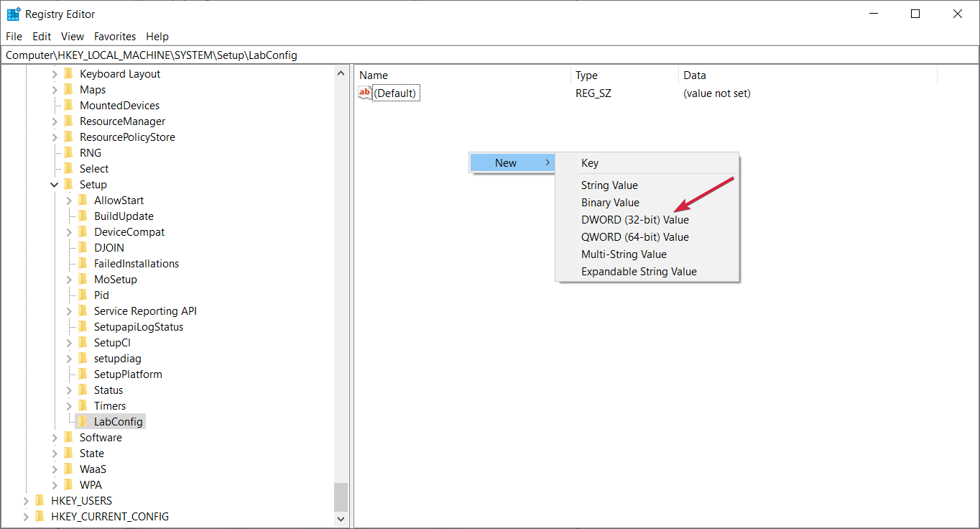This screenshot has height=529, width=980.
Task: Click the folder icon beside BuildUpdate
Action: click(83, 216)
